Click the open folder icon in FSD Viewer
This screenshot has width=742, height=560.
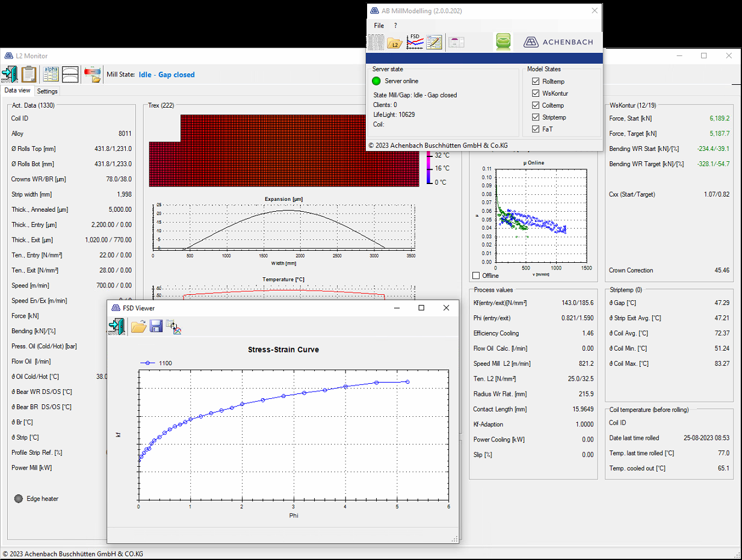pyautogui.click(x=139, y=327)
